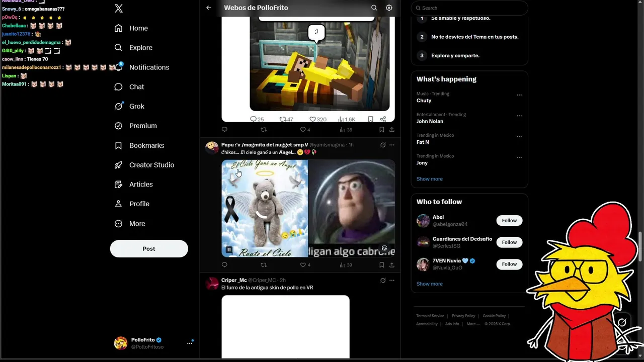Show more accounts to follow
The image size is (644, 362).
point(429,284)
